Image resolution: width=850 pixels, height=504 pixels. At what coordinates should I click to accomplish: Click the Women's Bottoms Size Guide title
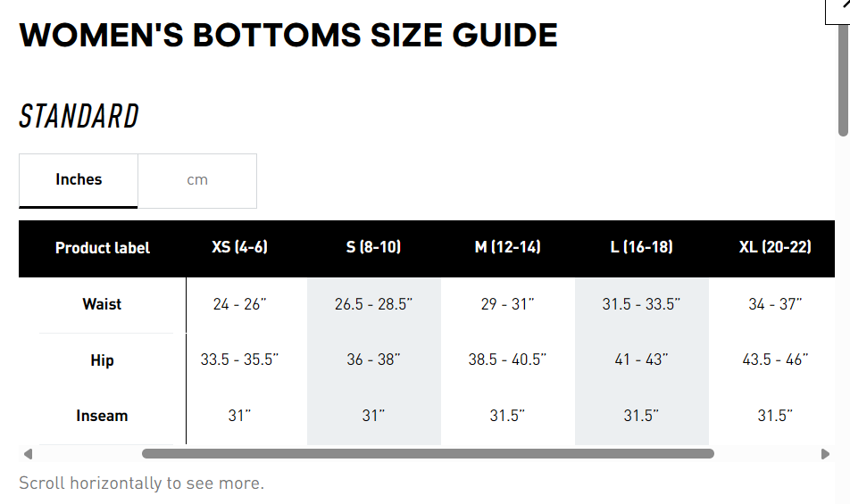288,36
